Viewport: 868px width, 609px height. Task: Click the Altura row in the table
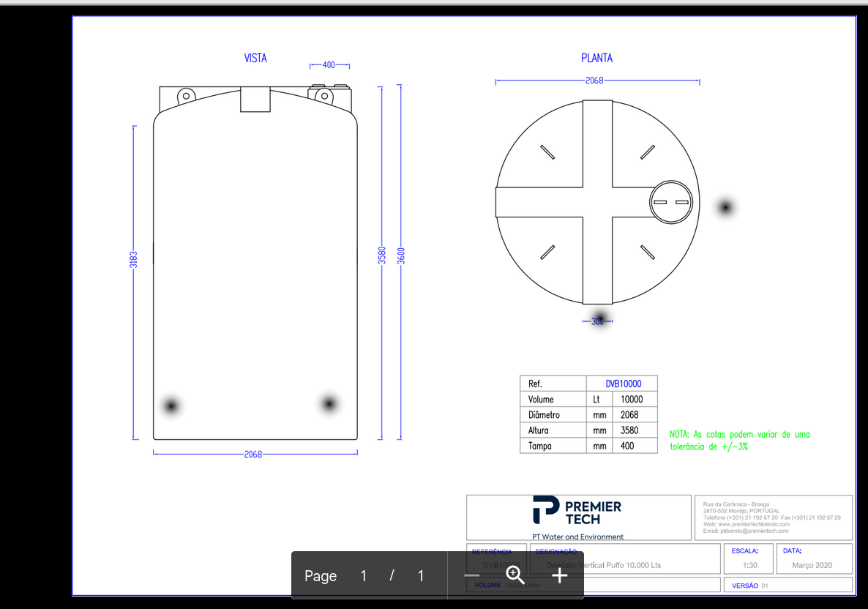pyautogui.click(x=588, y=430)
